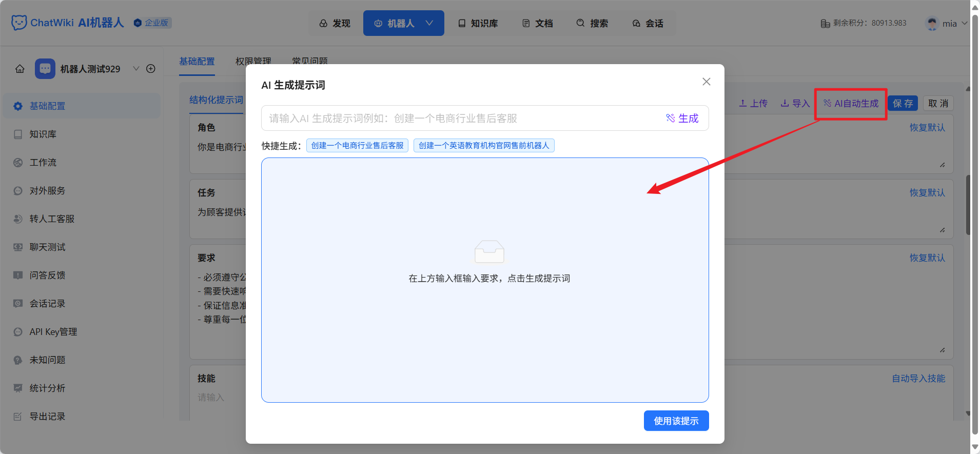
Task: Open API Key管理 in the sidebar
Action: pyautogui.click(x=82, y=332)
